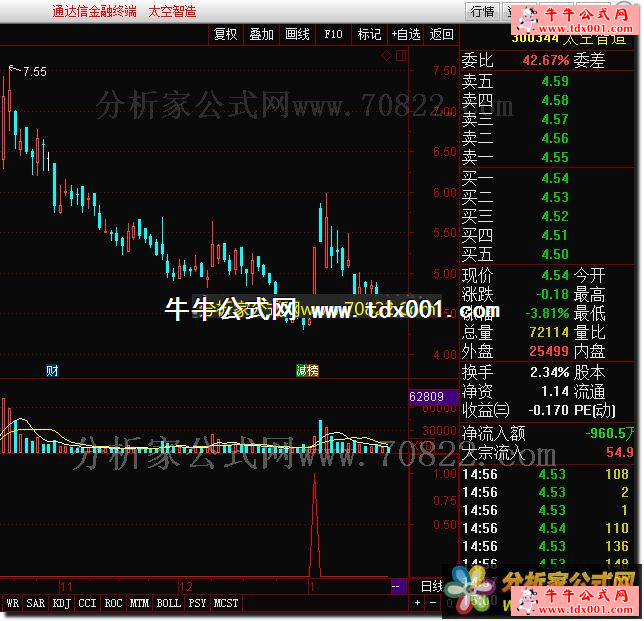Click the 净流入额 -960.5万 value
The height and width of the screenshot is (621, 644).
[x=610, y=433]
